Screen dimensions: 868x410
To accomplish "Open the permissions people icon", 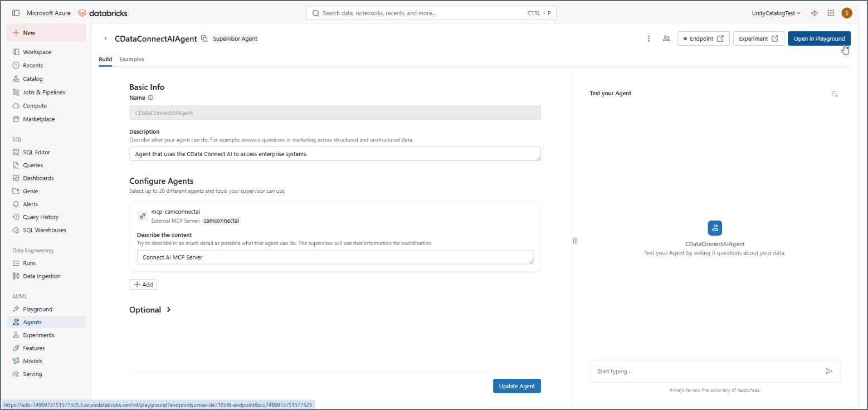I will pyautogui.click(x=666, y=38).
